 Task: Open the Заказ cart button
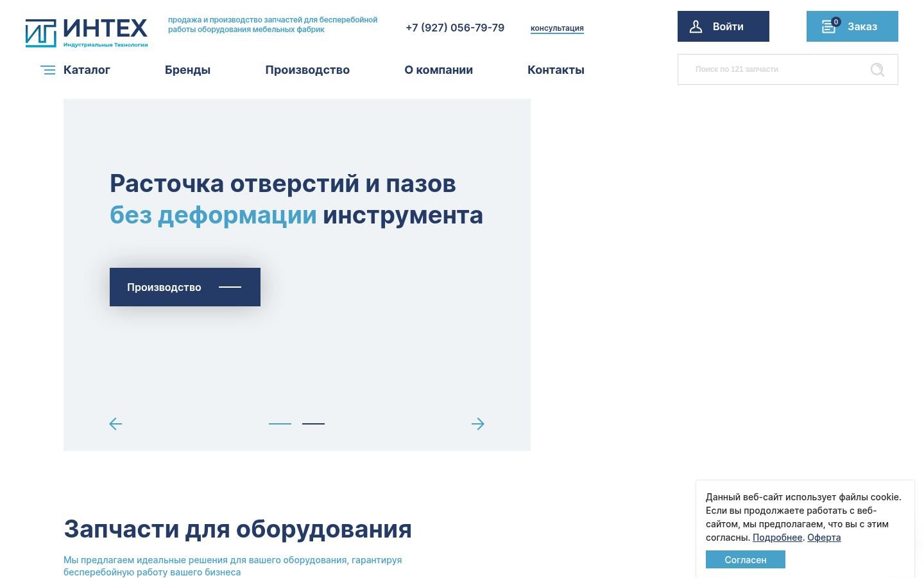point(852,26)
